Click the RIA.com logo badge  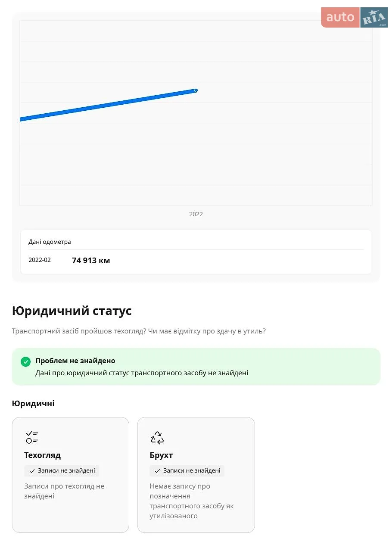tap(374, 17)
